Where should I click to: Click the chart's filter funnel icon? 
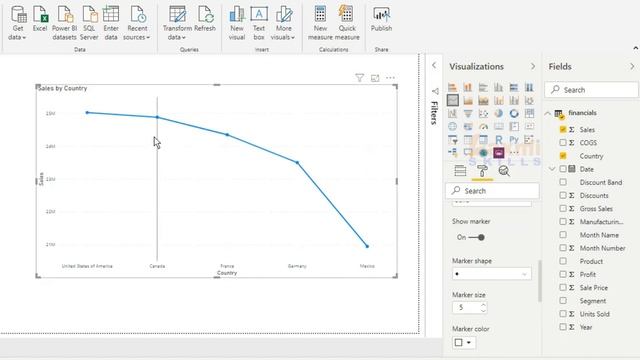(x=359, y=78)
